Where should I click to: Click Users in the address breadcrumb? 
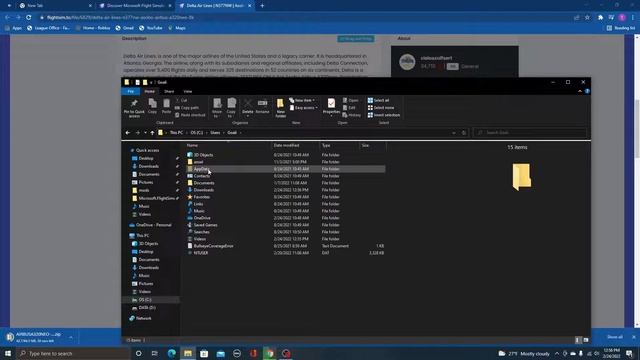coord(215,133)
